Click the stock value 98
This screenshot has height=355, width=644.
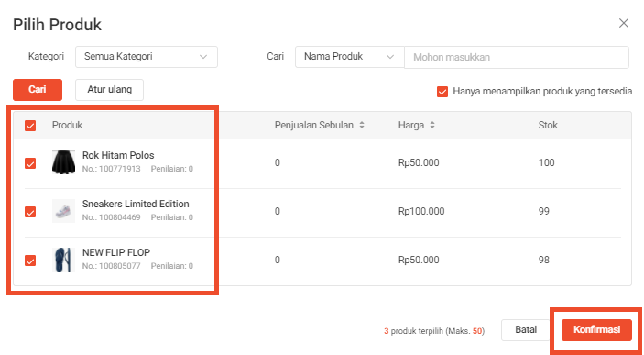tap(544, 260)
